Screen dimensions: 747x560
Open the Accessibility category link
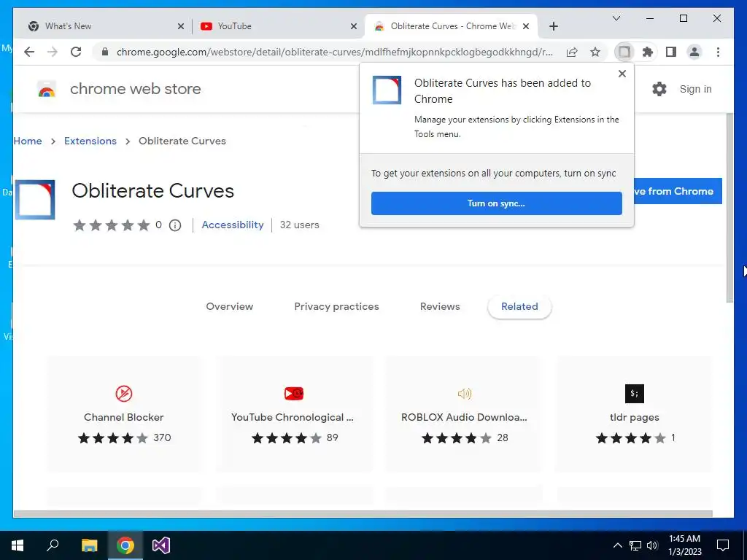click(x=233, y=225)
